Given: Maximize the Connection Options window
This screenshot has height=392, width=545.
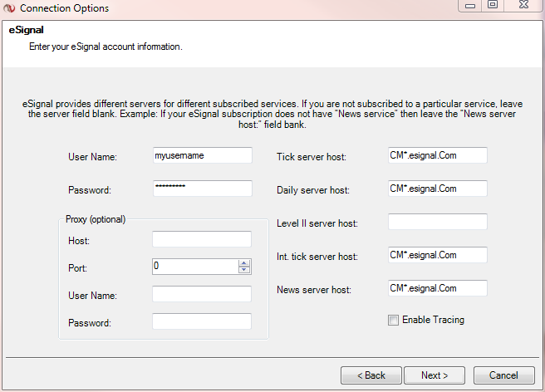Looking at the screenshot, I should click(x=493, y=5).
